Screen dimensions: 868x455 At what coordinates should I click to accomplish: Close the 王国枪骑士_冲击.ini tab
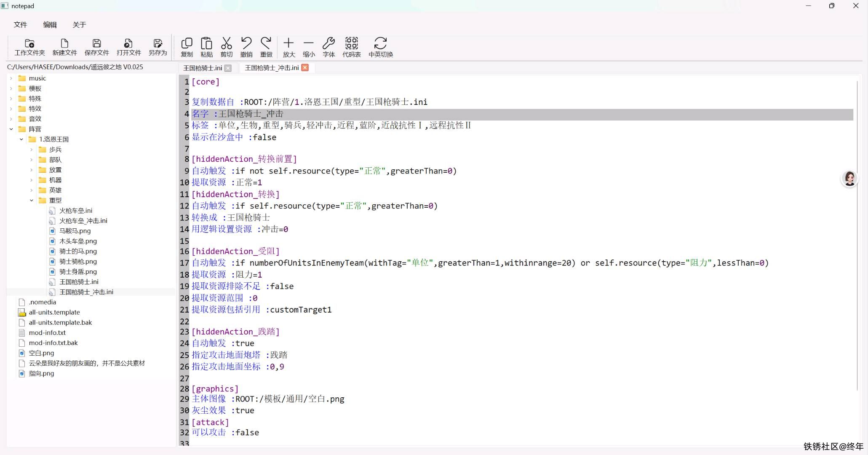click(305, 67)
